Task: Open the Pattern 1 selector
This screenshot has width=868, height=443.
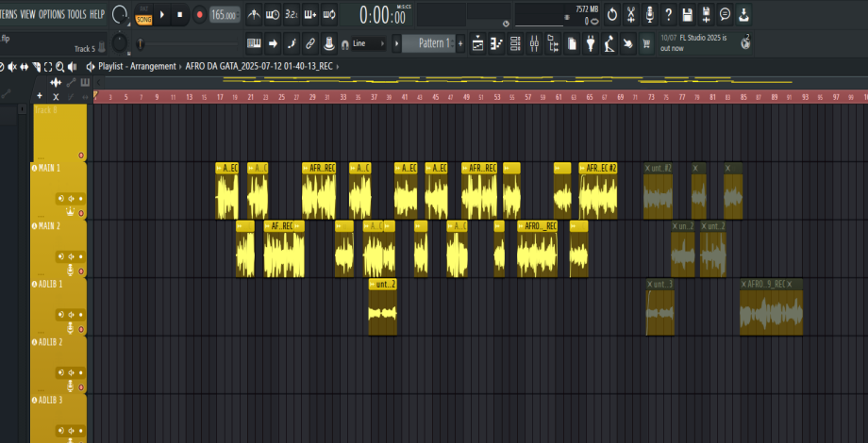Action: 428,43
